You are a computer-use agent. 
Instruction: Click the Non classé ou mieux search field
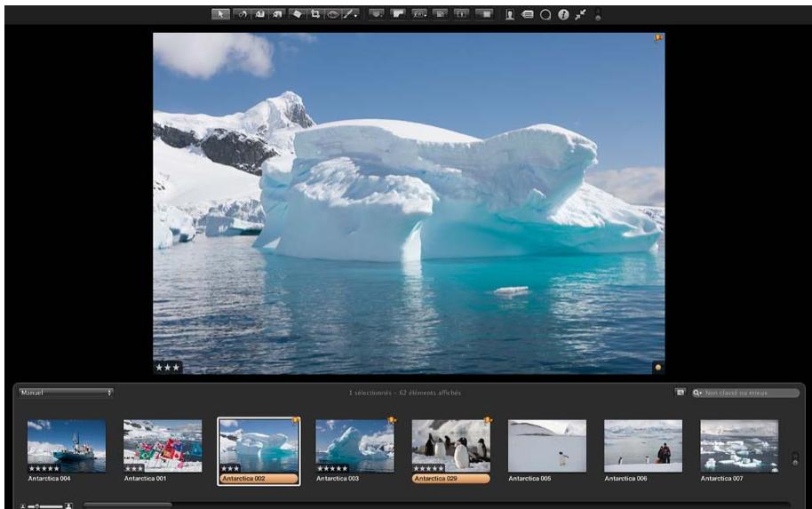(x=745, y=393)
